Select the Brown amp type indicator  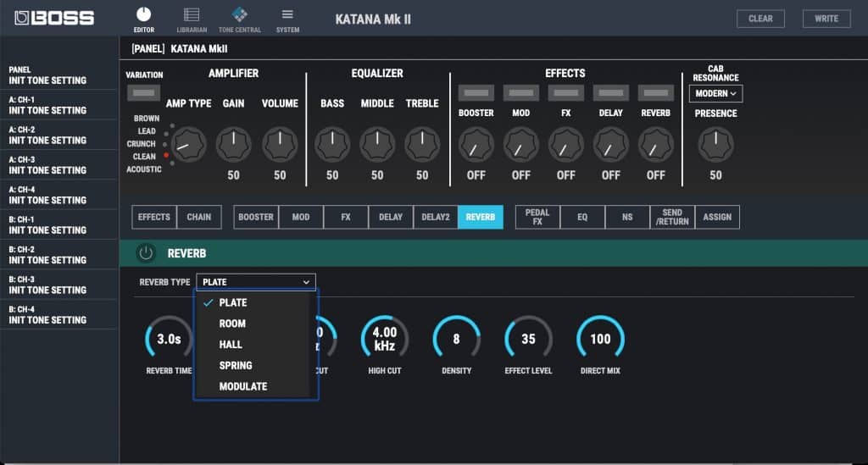pyautogui.click(x=172, y=126)
